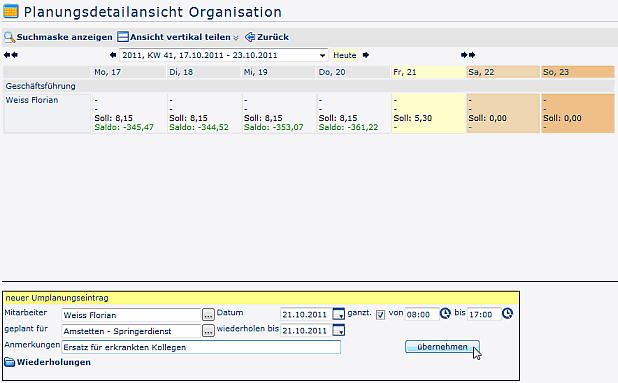Click Tuesday cell with Saldo -344,52
This screenshot has height=383, width=618.
[203, 113]
